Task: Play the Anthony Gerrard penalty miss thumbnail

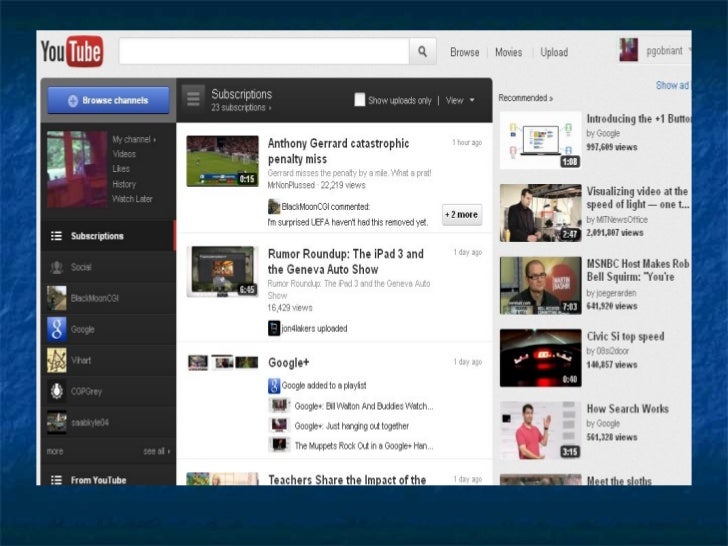Action: (x=222, y=161)
